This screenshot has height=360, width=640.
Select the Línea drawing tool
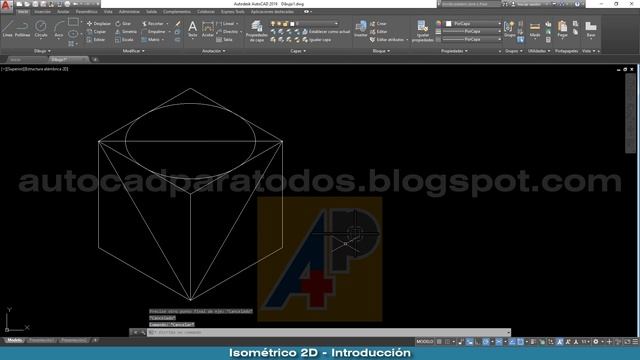[x=7, y=29]
